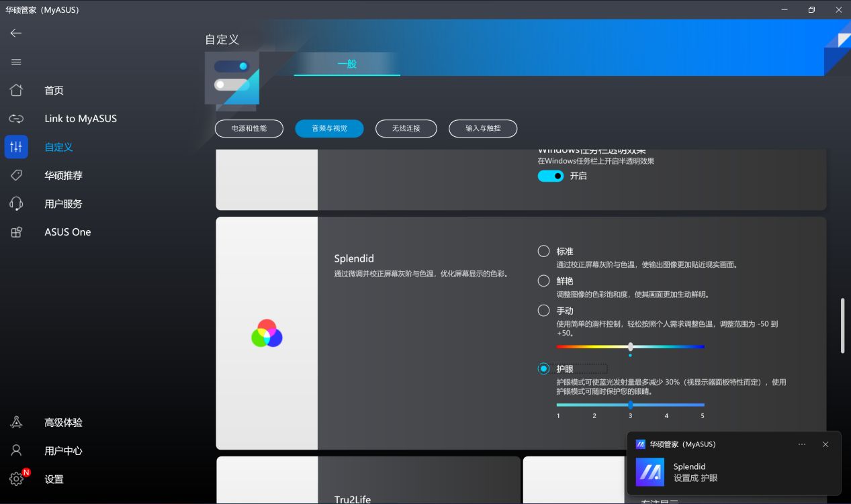The width and height of the screenshot is (851, 504).
Task: Click the 华硕推荐 tag icon
Action: coord(16,175)
